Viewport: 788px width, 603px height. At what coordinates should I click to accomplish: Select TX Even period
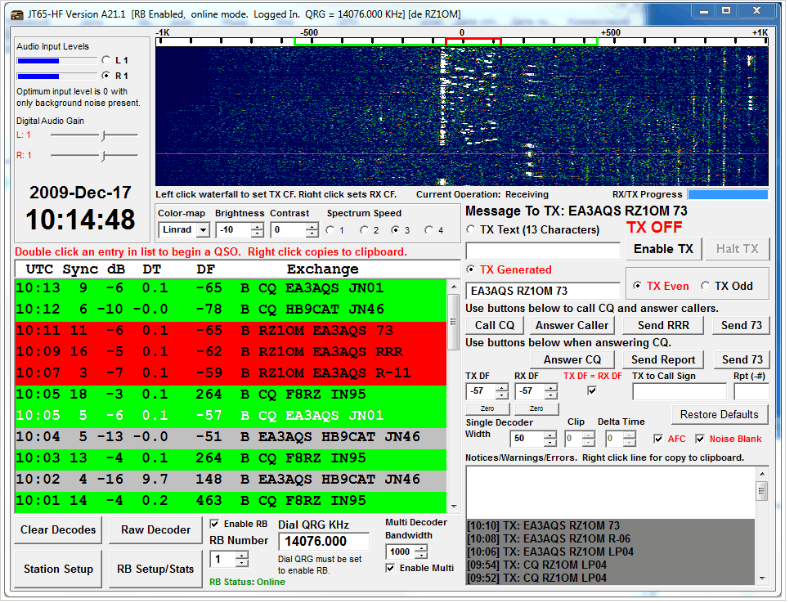[638, 286]
